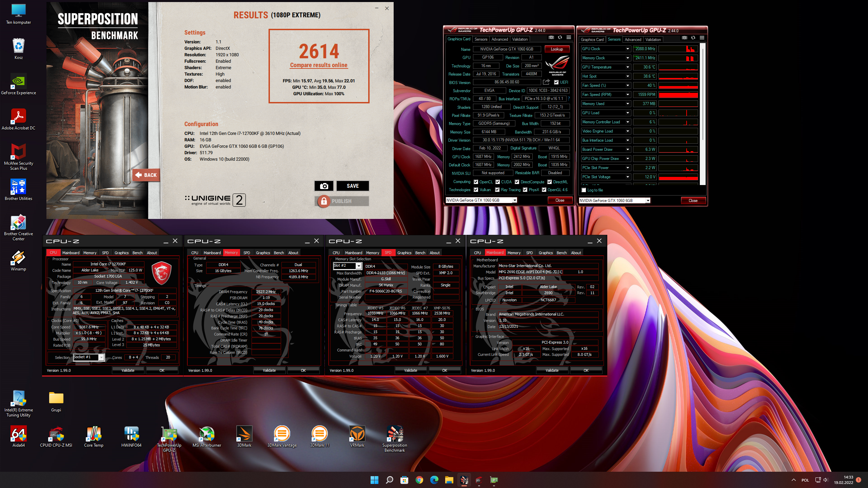The width and height of the screenshot is (868, 488).
Task: Click the BACK button in Superposition
Action: pyautogui.click(x=146, y=175)
